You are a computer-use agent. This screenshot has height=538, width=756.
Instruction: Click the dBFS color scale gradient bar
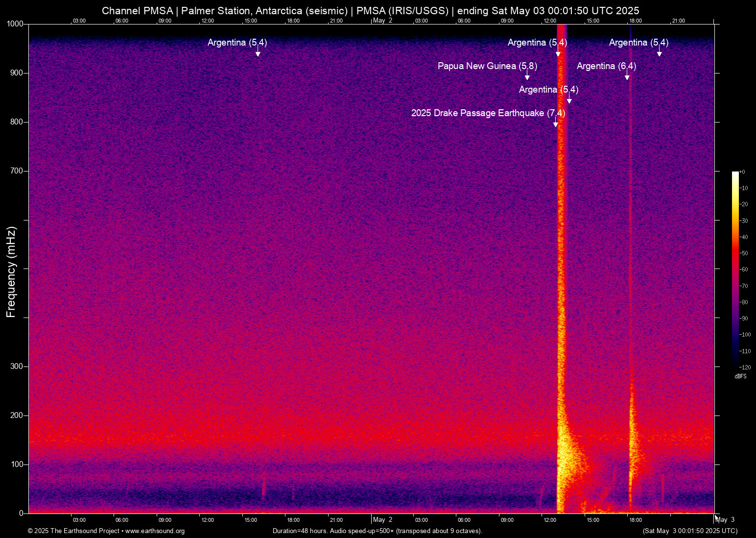(x=735, y=269)
